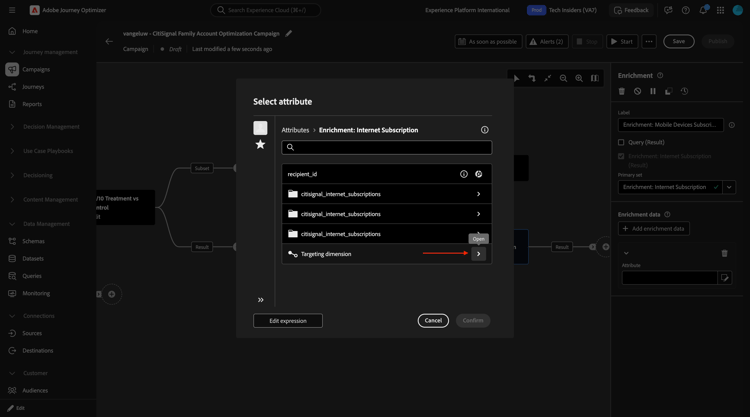Screen dimensions: 750x417
Task: Collapse the Journey management section
Action: pos(12,52)
